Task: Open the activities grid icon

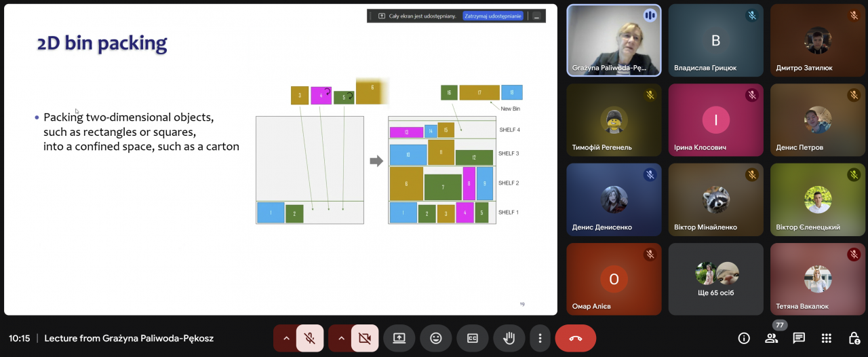Action: 826,338
